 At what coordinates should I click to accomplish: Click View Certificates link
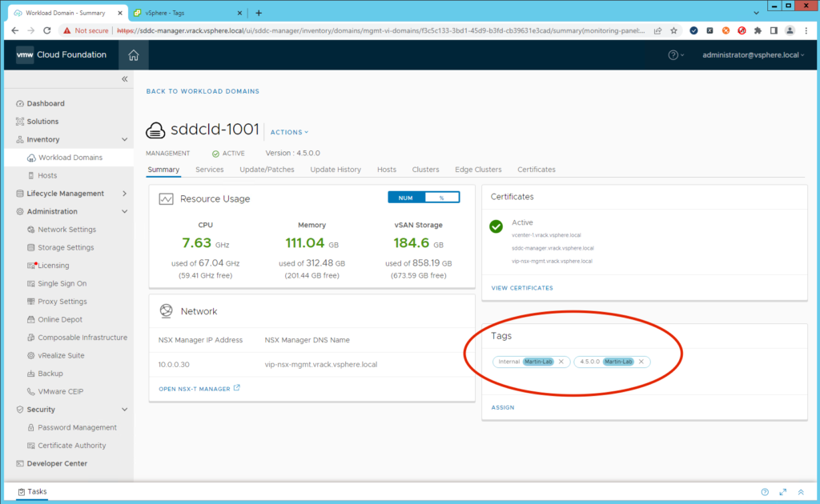click(x=522, y=288)
